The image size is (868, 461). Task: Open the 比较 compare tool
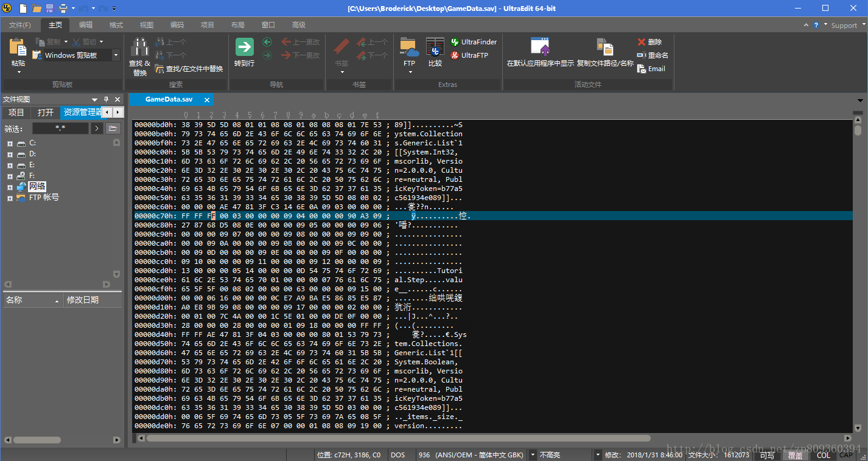pyautogui.click(x=435, y=52)
